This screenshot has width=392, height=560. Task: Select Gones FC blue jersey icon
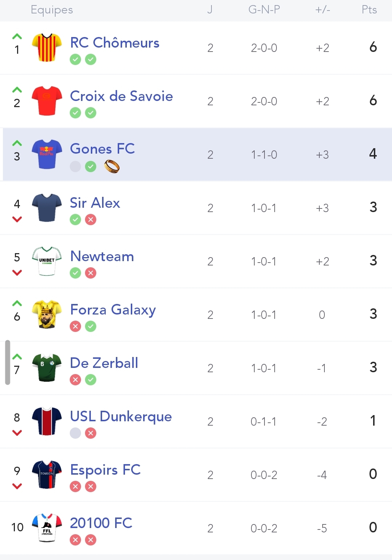pyautogui.click(x=47, y=154)
